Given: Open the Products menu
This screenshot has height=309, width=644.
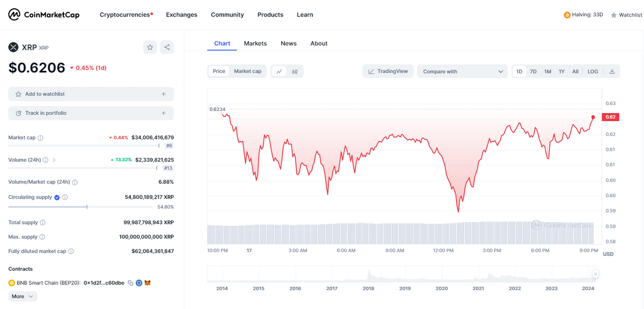Looking at the screenshot, I should 270,15.
